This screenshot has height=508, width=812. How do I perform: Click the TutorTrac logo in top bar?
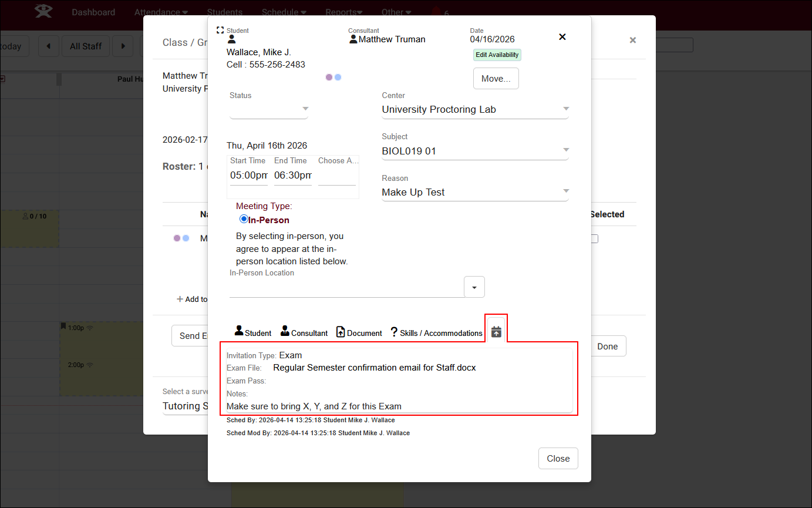coord(43,12)
